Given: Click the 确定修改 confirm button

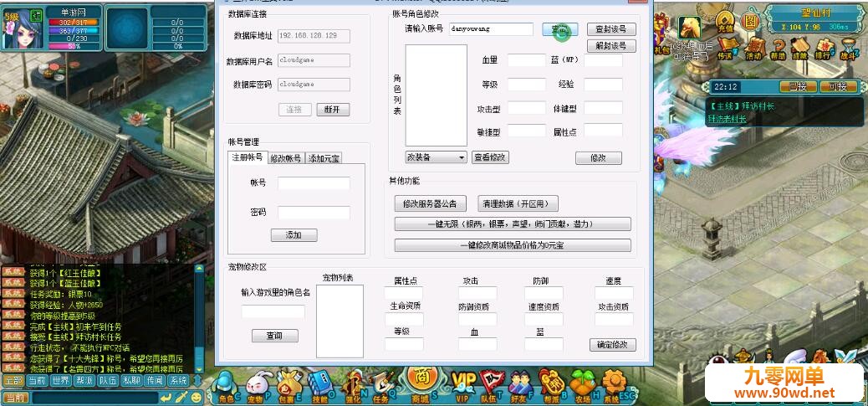Looking at the screenshot, I should pyautogui.click(x=613, y=345).
